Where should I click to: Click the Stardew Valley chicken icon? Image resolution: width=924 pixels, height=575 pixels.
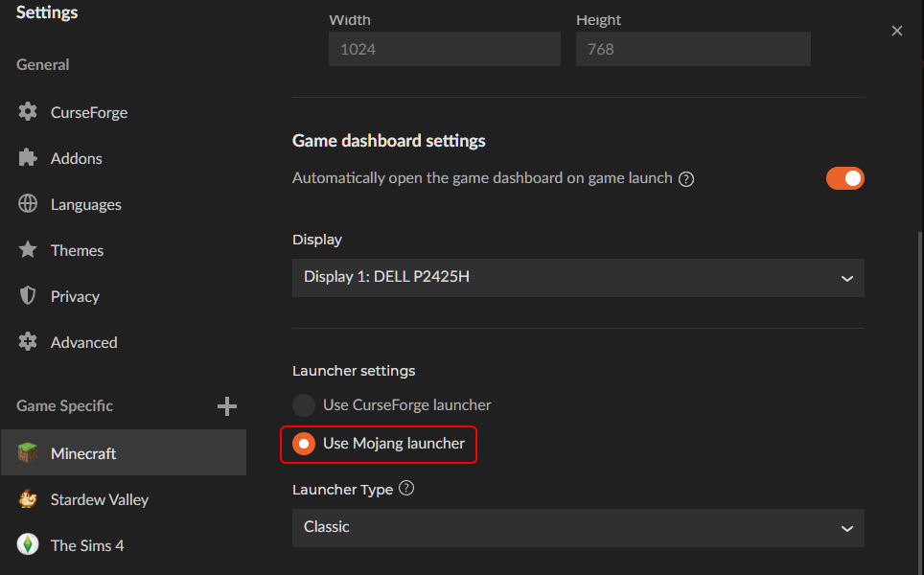coord(28,499)
